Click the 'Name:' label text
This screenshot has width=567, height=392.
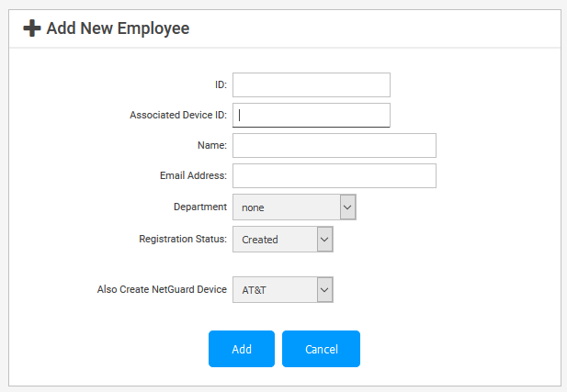click(x=211, y=145)
